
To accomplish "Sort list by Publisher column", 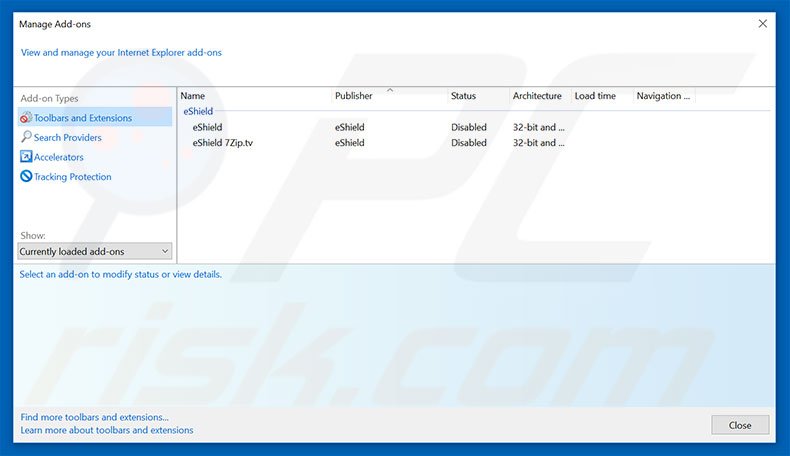I will [354, 96].
